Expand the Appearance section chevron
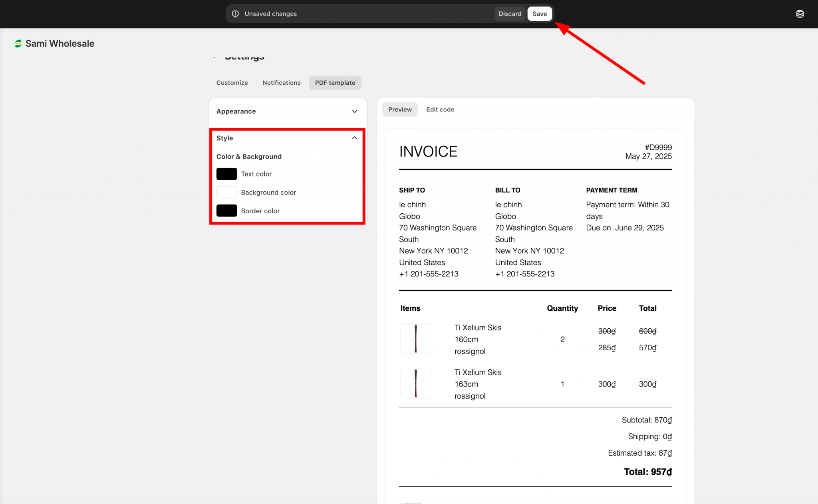The width and height of the screenshot is (818, 504). [x=354, y=111]
